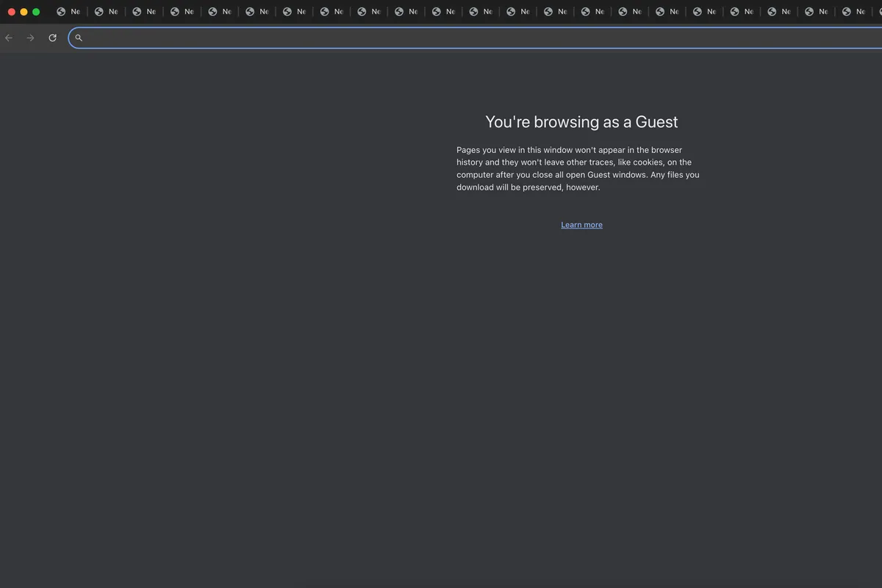The height and width of the screenshot is (588, 882).
Task: Go back with the back arrow
Action: point(9,37)
